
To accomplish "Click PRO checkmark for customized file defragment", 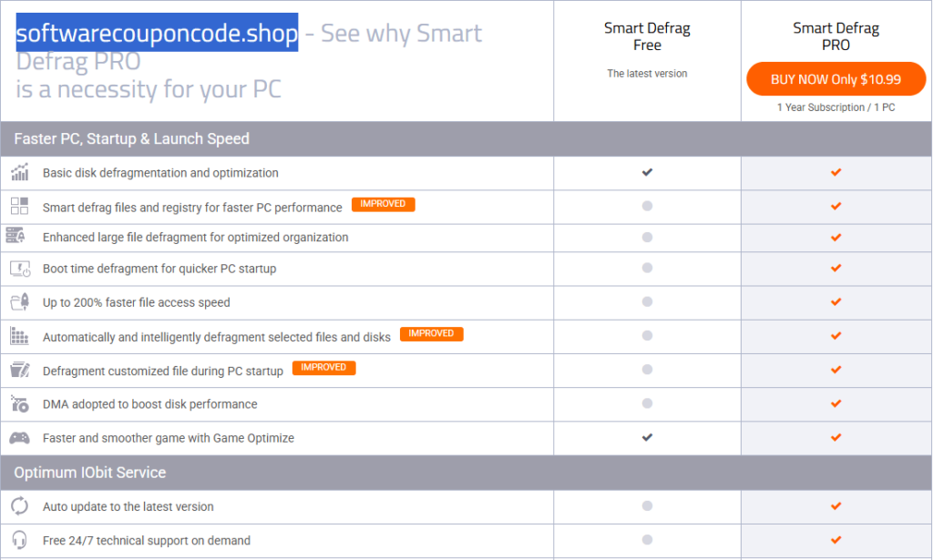I will tap(836, 370).
